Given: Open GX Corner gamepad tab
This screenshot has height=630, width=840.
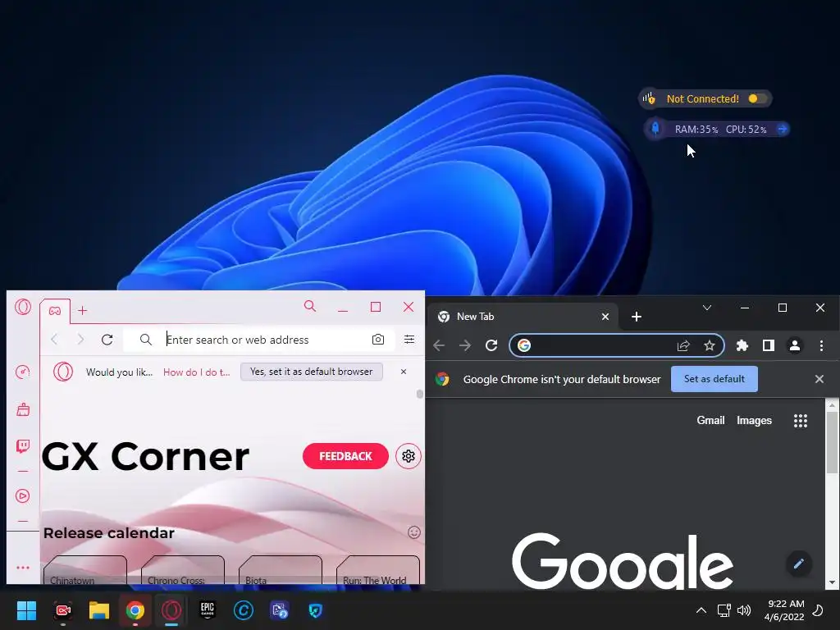Looking at the screenshot, I should pyautogui.click(x=55, y=311).
